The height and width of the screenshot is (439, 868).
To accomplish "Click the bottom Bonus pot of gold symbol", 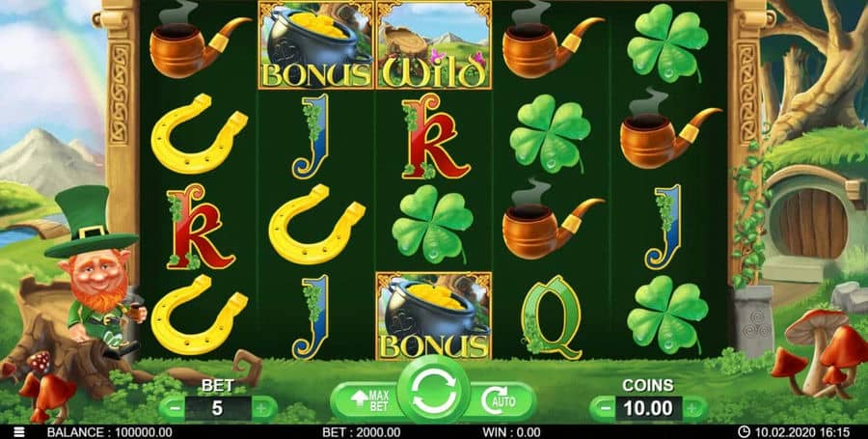I will point(433,316).
